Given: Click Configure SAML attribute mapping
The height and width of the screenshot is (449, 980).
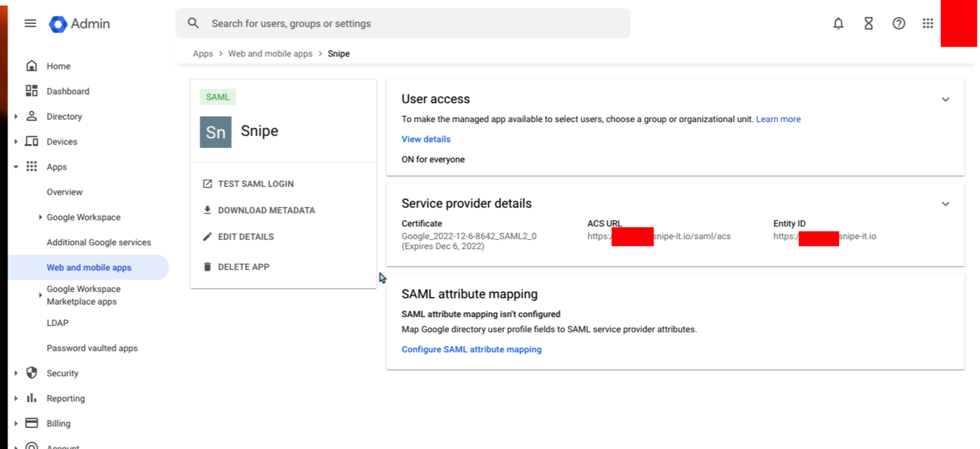Looking at the screenshot, I should click(471, 349).
